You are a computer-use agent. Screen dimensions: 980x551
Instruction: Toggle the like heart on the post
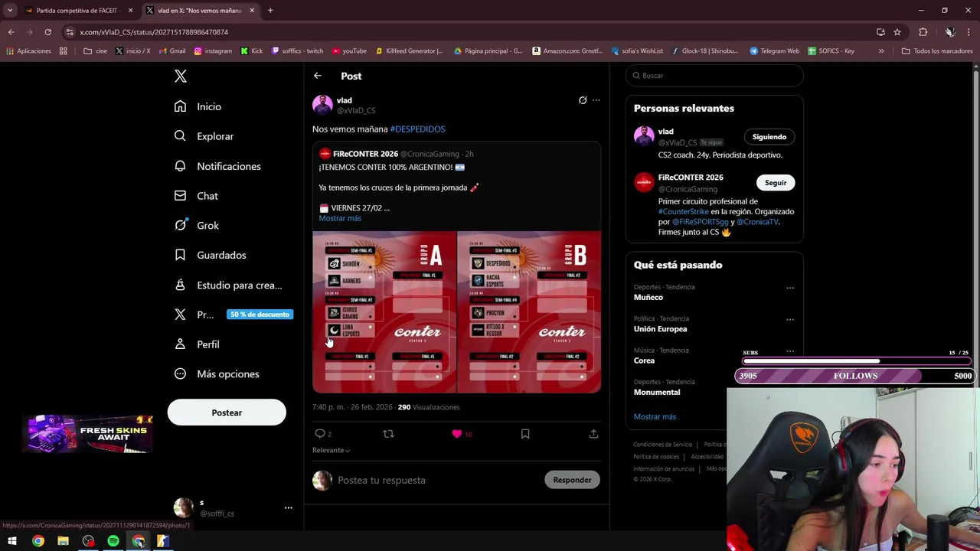click(x=457, y=434)
